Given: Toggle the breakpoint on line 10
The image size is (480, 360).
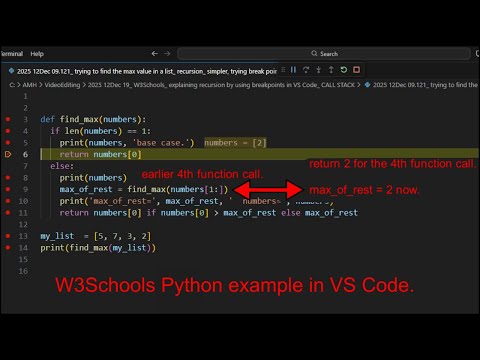Looking at the screenshot, I should (x=8, y=201).
